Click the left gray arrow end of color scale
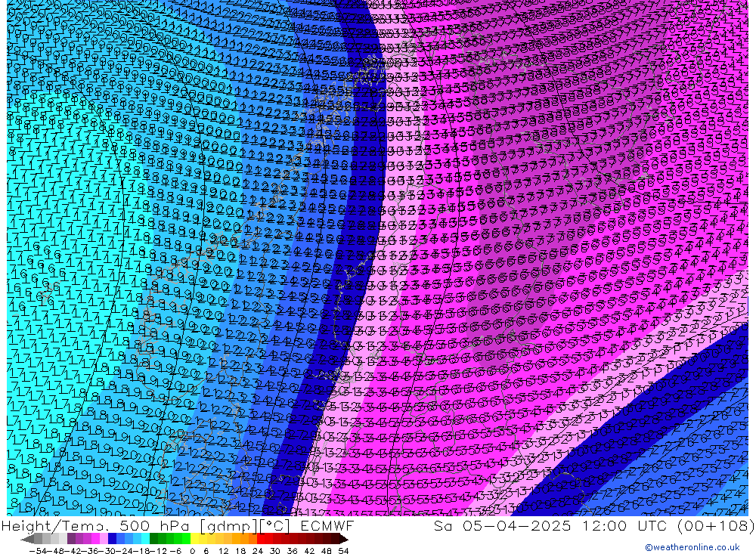The height and width of the screenshot is (554, 756). pyautogui.click(x=27, y=539)
